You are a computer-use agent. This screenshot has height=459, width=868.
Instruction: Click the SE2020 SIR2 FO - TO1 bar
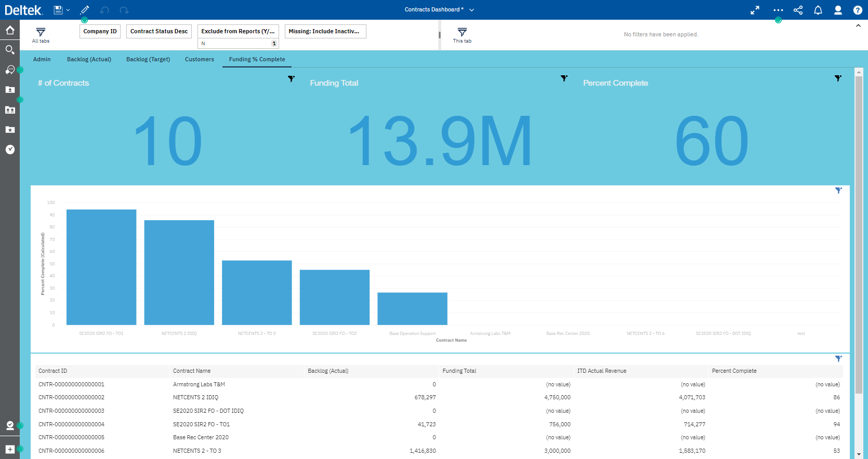point(101,267)
